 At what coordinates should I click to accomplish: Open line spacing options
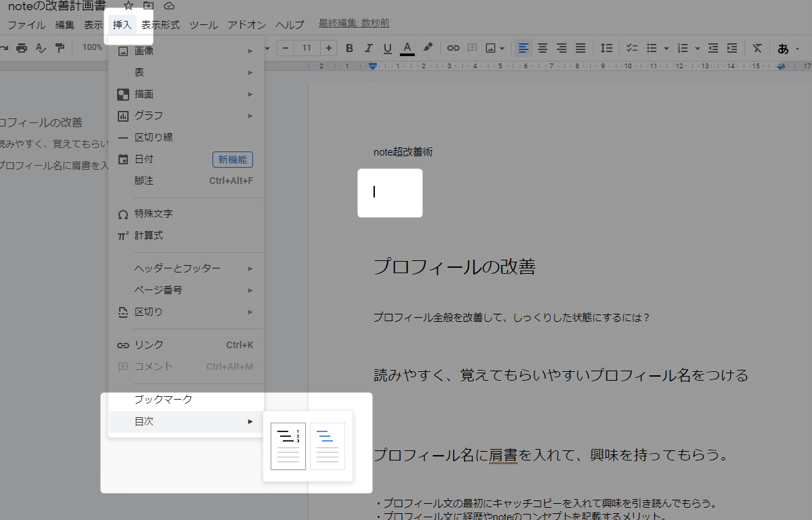(607, 48)
